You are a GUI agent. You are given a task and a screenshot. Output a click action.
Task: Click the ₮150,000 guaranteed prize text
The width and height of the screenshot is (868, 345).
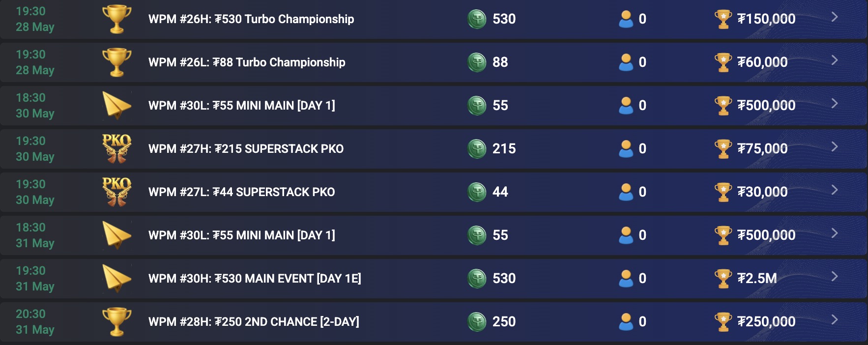767,19
